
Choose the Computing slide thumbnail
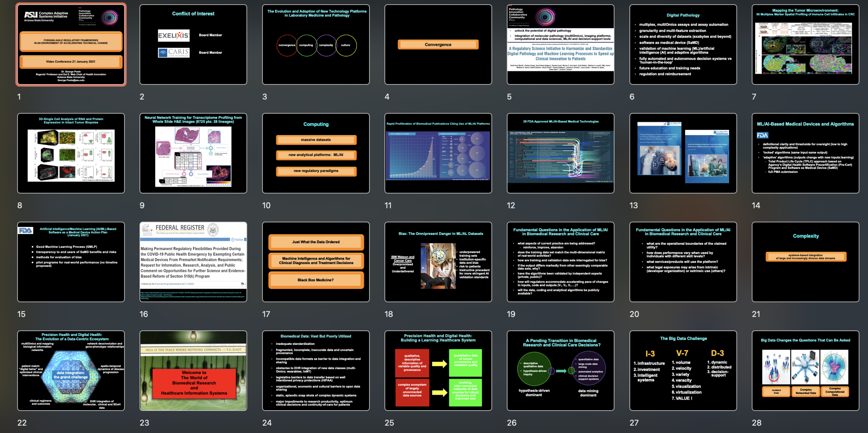pos(316,153)
